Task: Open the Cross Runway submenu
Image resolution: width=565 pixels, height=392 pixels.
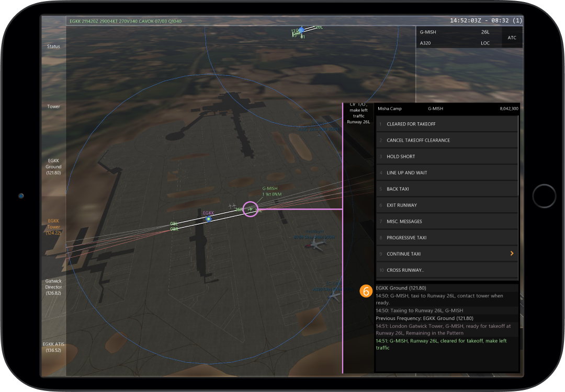Action: pyautogui.click(x=447, y=270)
